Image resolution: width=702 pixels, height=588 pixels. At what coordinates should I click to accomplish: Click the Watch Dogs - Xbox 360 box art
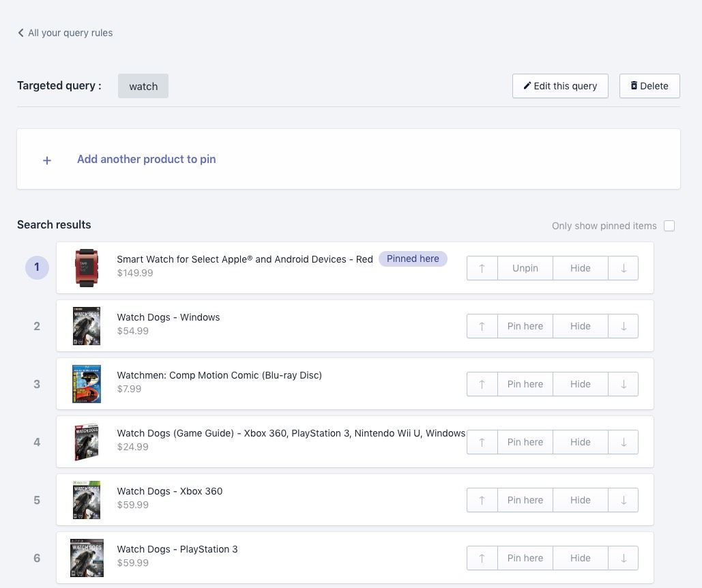point(87,500)
